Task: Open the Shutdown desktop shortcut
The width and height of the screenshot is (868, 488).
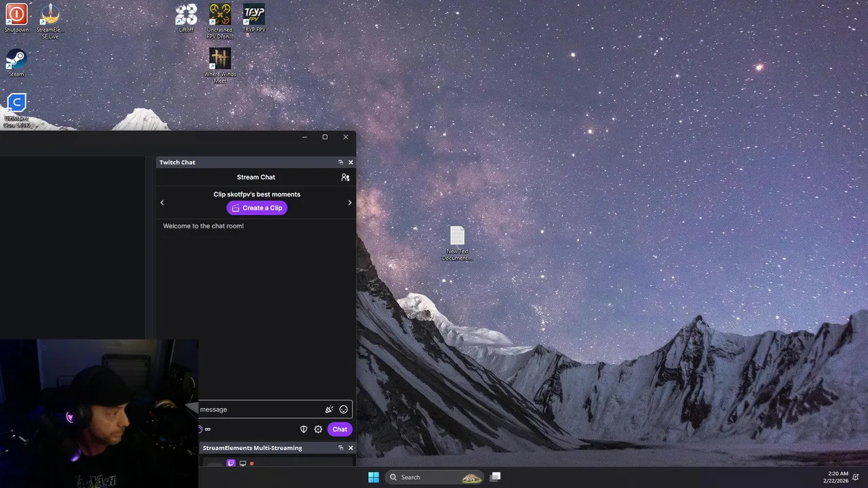Action: (16, 18)
